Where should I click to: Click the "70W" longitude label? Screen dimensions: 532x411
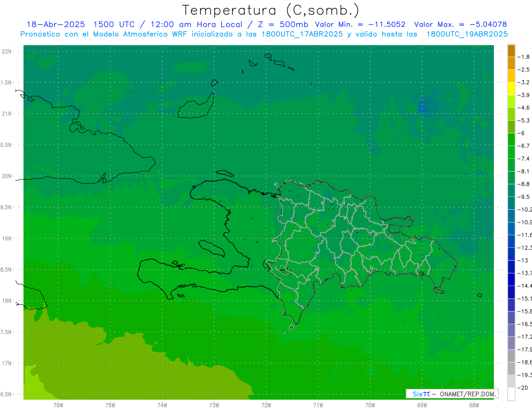click(x=370, y=405)
